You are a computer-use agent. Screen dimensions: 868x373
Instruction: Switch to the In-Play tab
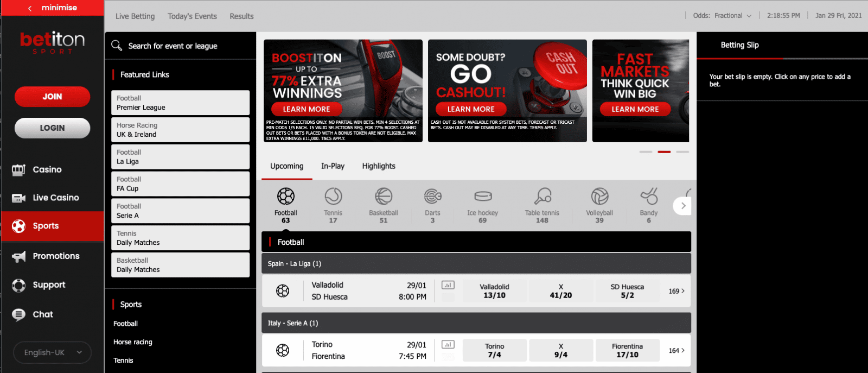(333, 166)
